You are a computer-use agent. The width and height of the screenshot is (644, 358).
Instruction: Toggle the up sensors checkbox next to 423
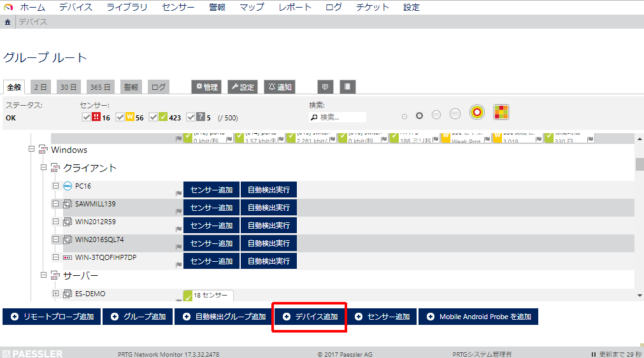click(153, 117)
